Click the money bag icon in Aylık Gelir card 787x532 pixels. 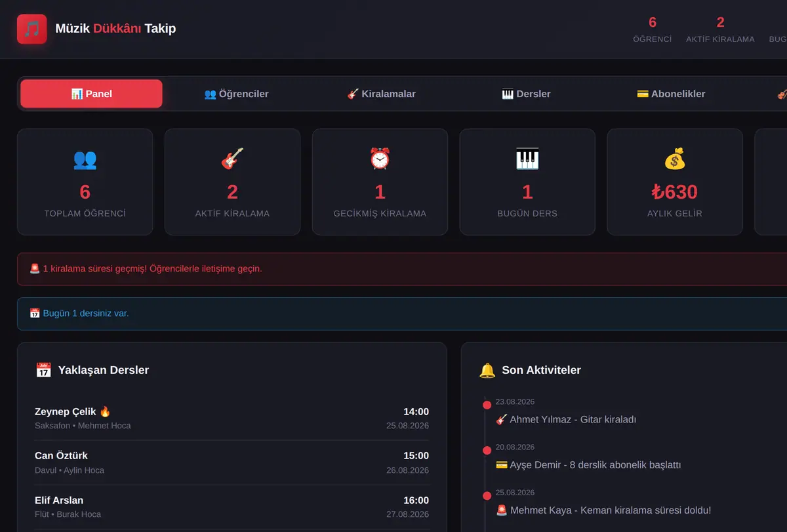click(x=675, y=159)
